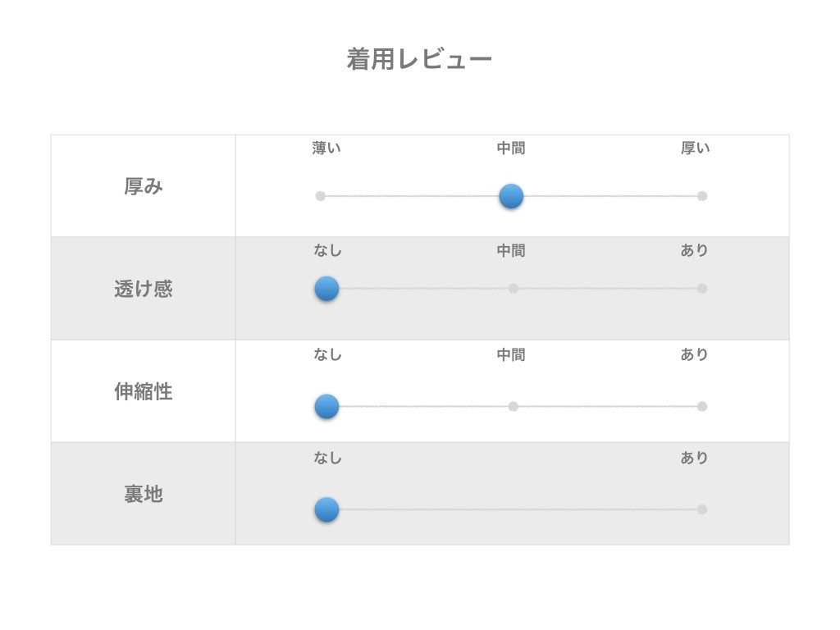Screen dimensions: 840x630
Task: Click the blue 厚み slider handle
Action: 511,196
